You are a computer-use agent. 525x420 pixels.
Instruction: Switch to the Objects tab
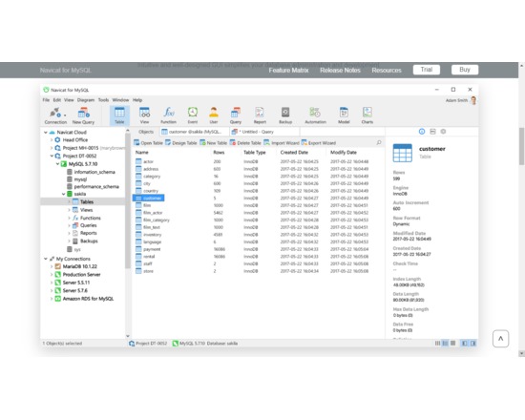[x=146, y=132]
